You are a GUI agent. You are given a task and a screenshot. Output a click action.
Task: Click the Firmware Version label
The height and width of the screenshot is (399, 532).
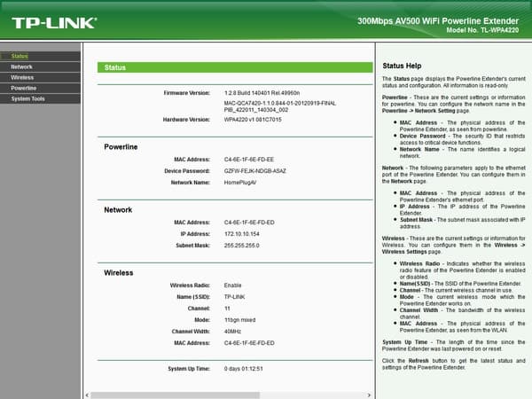click(x=186, y=93)
